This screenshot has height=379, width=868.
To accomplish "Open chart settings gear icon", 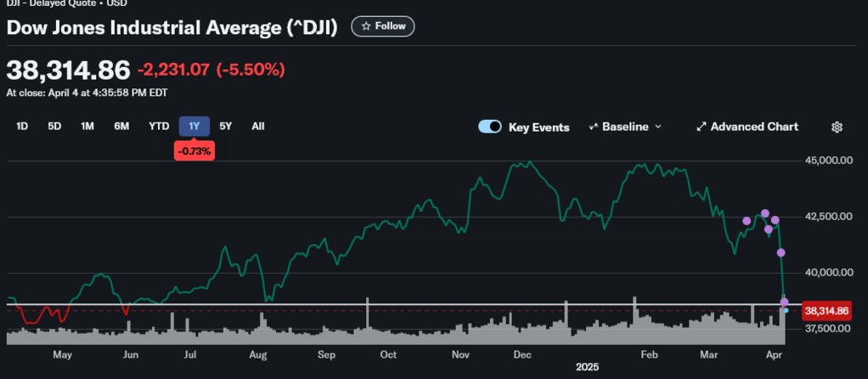I will [x=837, y=127].
